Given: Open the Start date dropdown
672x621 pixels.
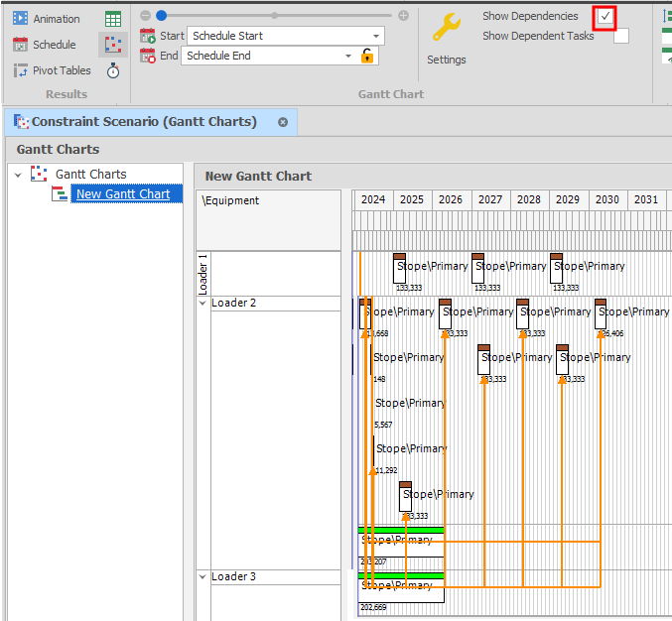Looking at the screenshot, I should (376, 36).
